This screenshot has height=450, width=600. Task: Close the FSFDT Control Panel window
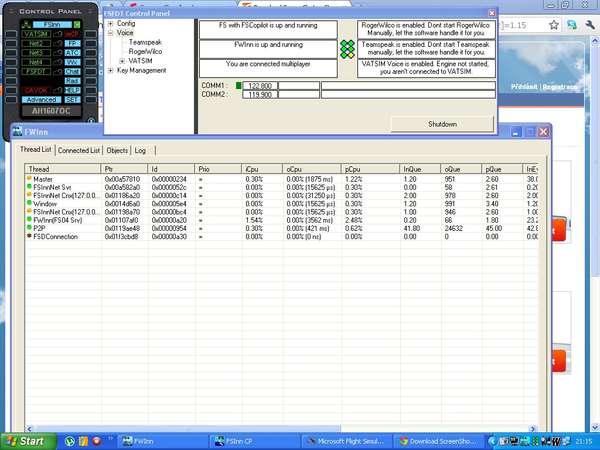(492, 13)
